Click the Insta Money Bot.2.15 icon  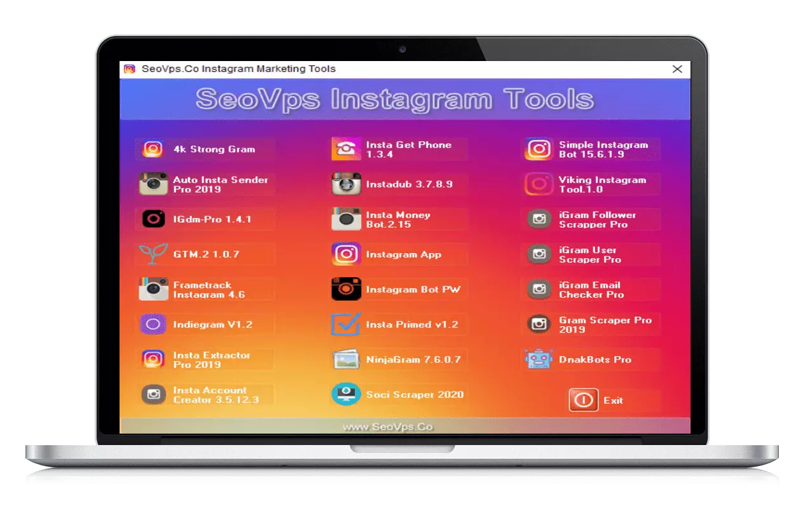(346, 219)
